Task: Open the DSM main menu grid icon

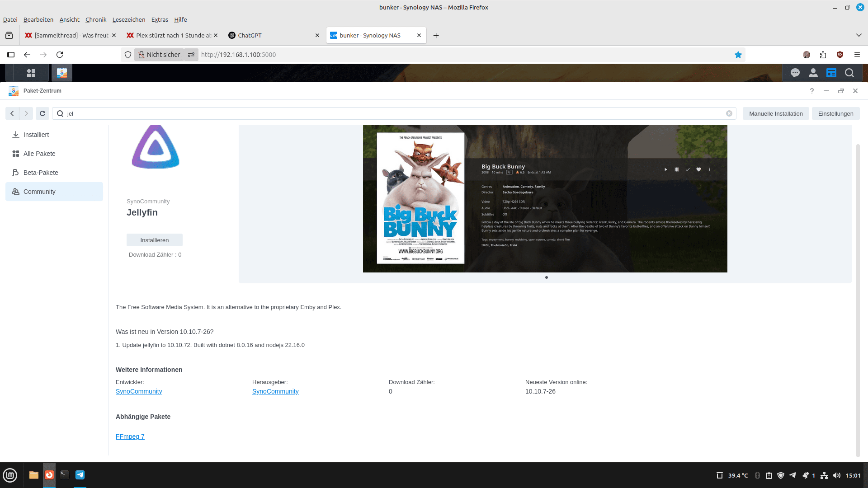Action: (31, 73)
